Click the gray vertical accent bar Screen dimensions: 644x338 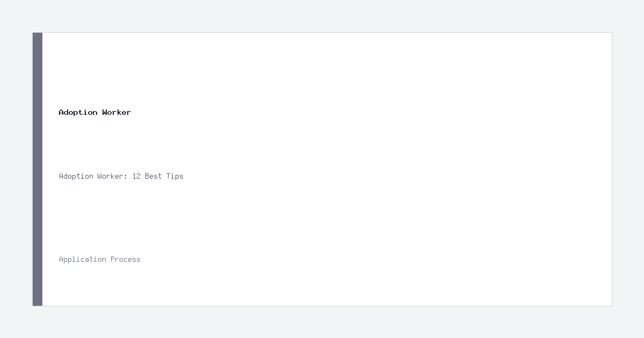point(38,169)
